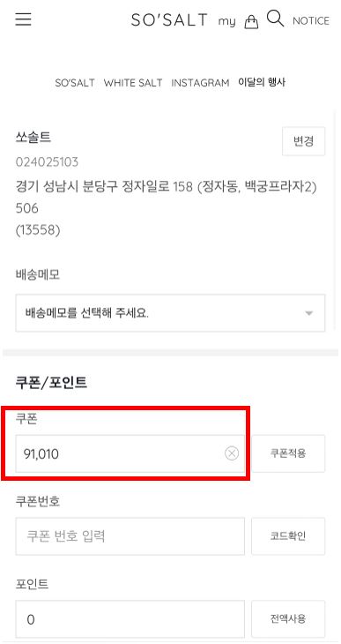Open the 이달의 행사 tab
Screen dimensions: 341x644
tap(262, 82)
